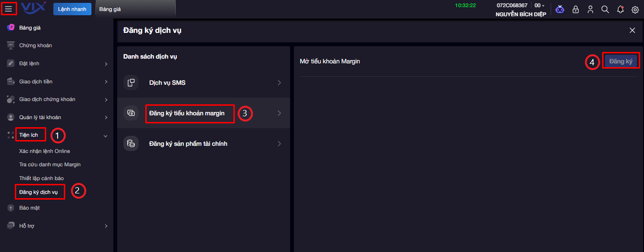
Task: Expand the Đặt lệnh submenu arrow
Action: coord(106,64)
